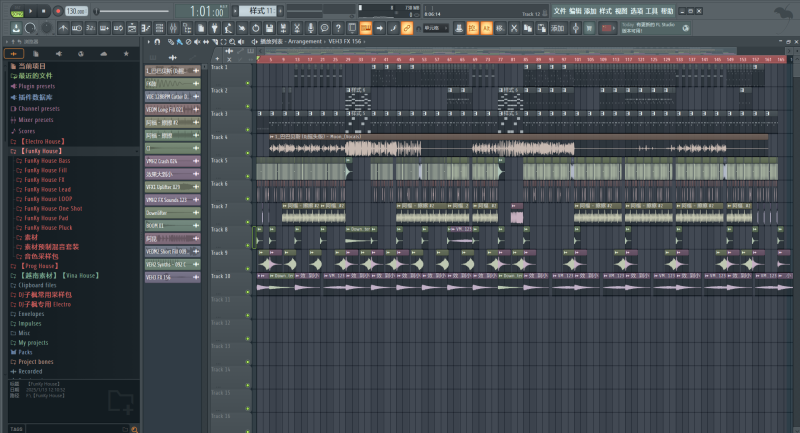
Task: Open the 工具 menu
Action: [x=651, y=10]
